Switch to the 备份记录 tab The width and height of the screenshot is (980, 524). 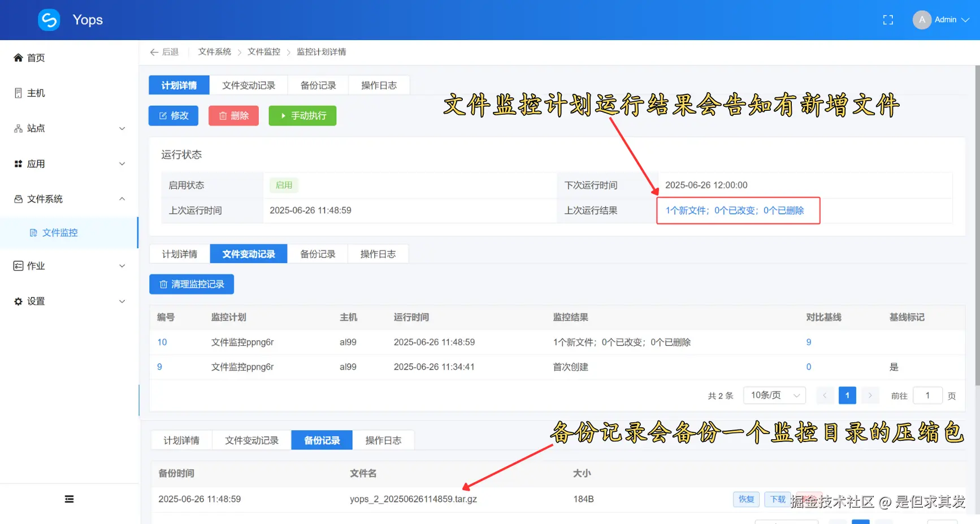pyautogui.click(x=318, y=85)
